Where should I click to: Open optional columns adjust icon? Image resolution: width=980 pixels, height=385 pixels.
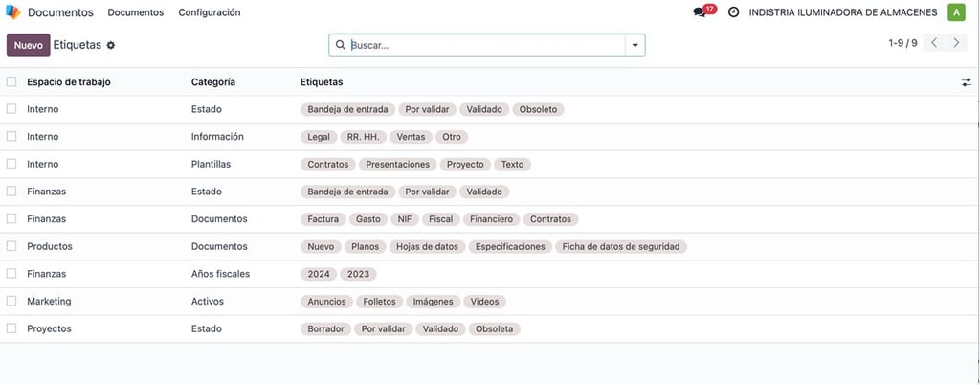pyautogui.click(x=967, y=82)
